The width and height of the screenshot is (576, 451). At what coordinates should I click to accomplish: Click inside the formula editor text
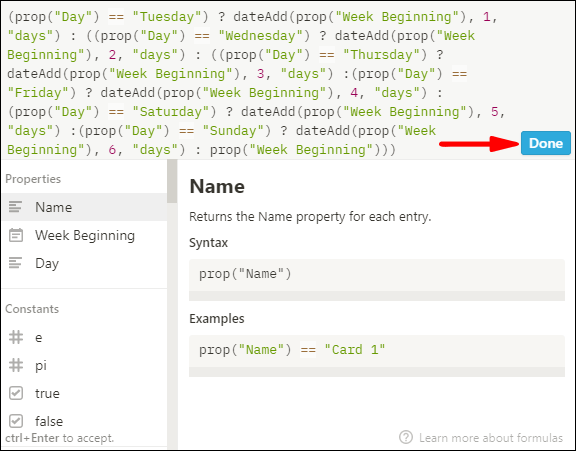click(x=257, y=83)
